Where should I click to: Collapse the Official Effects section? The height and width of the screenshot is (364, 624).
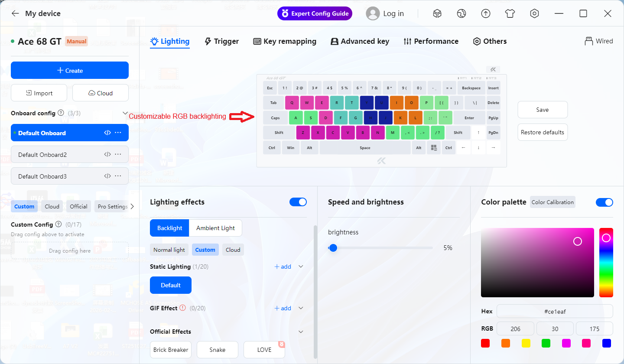(301, 331)
